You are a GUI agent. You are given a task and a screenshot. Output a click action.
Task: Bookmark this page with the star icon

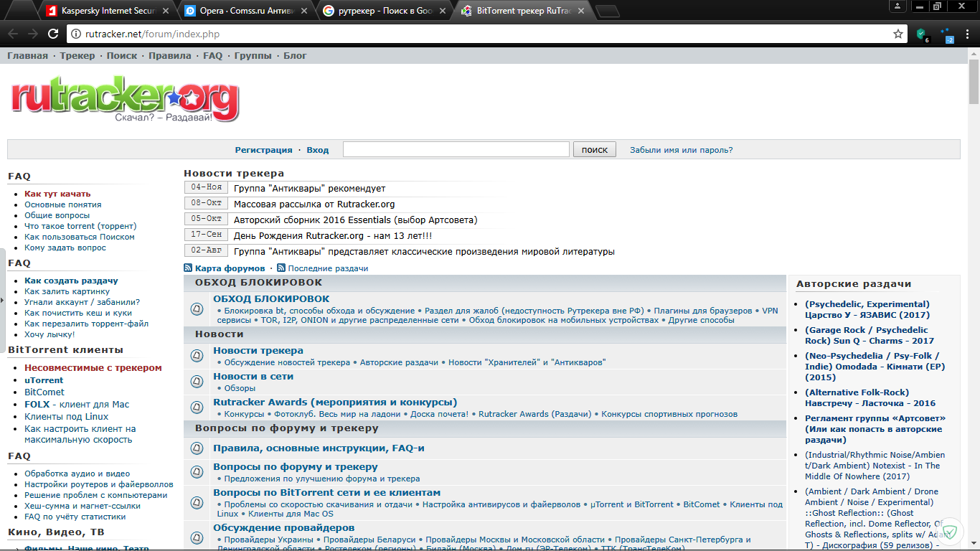[x=897, y=34]
